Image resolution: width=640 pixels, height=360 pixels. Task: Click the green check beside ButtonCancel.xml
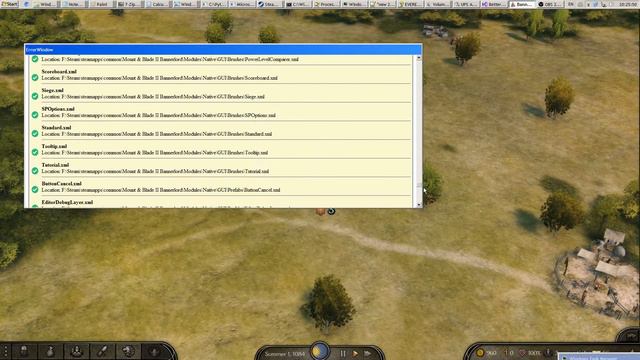(x=35, y=190)
